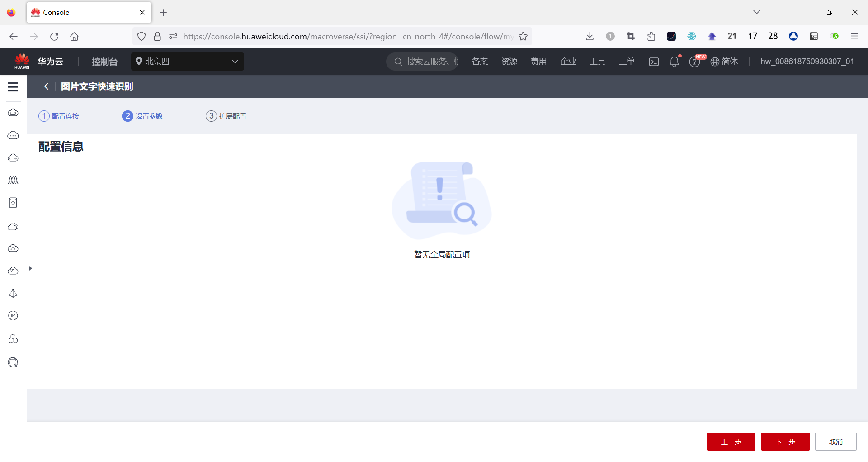Screen dimensions: 868x462
Task: Open the service list hamburger menu
Action: point(13,87)
